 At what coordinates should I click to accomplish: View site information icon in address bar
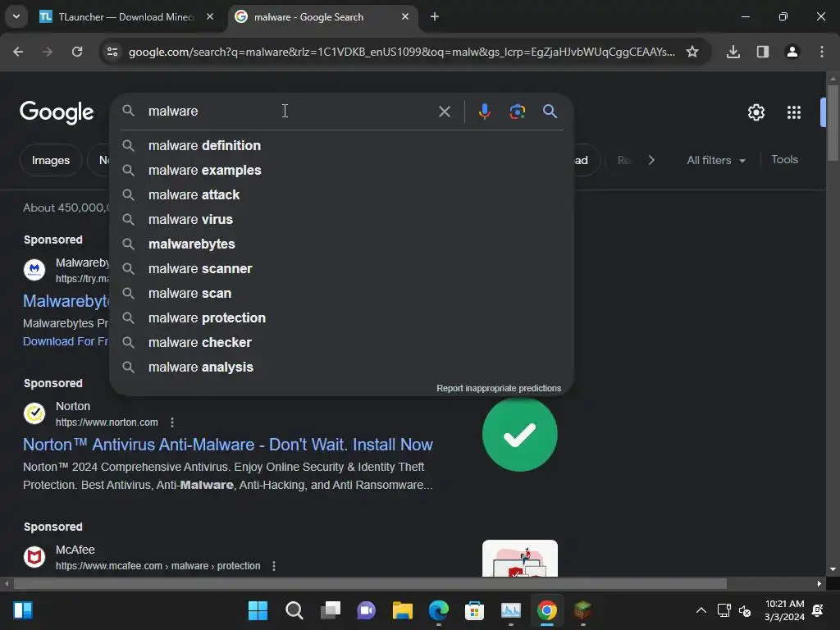point(112,52)
